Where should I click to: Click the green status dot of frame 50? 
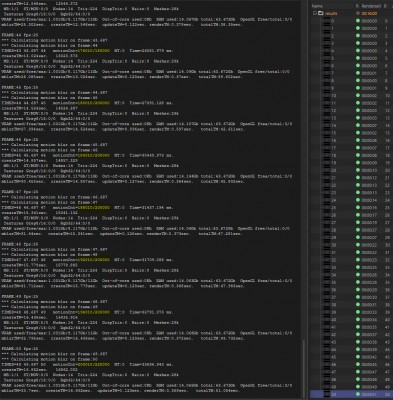point(358,394)
